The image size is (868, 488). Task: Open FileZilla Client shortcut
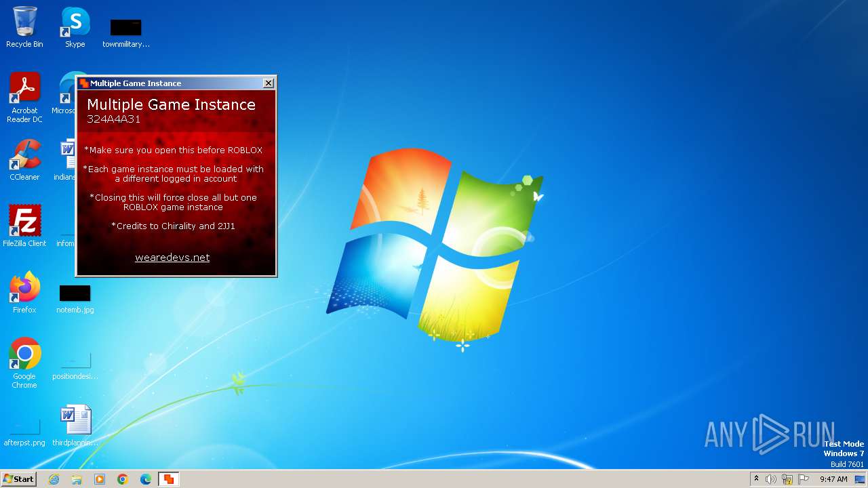point(24,226)
